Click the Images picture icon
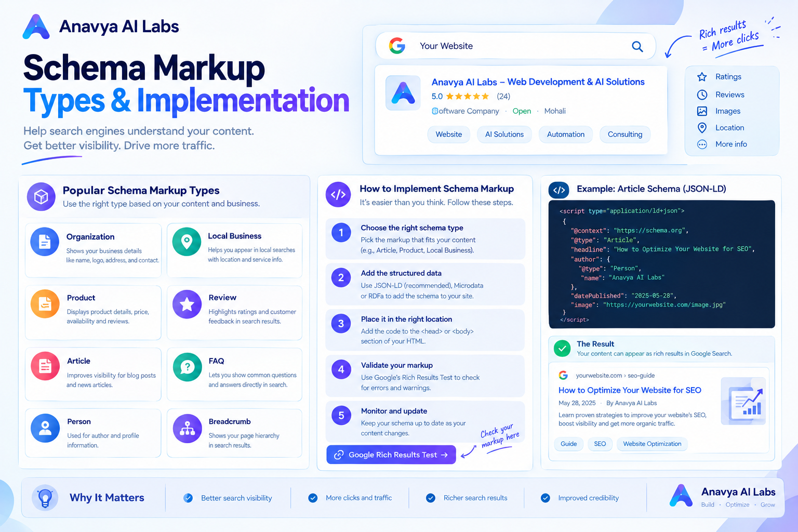798x532 pixels. [x=702, y=111]
